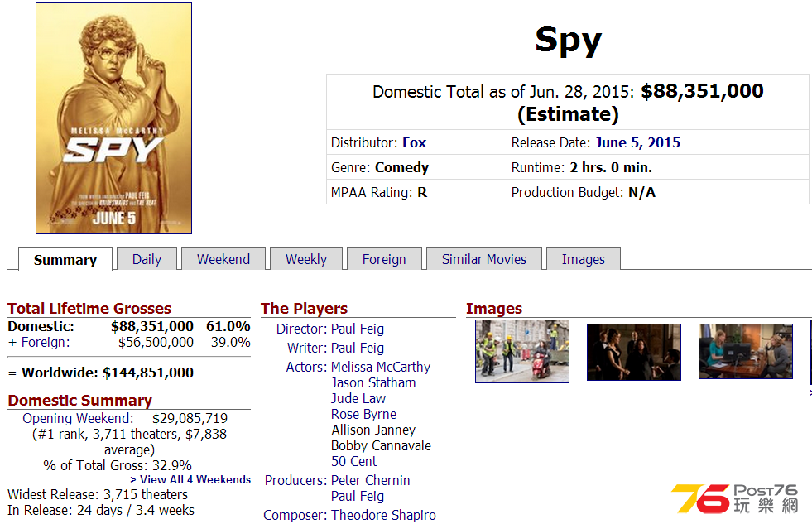
Task: Click the domestic gross $88,351,000 in grosses table
Action: coord(152,326)
